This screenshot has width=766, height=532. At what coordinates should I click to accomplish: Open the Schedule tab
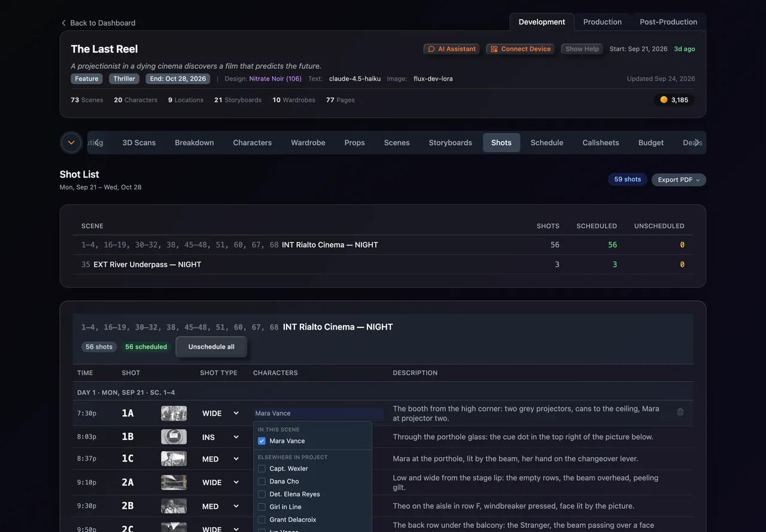547,142
